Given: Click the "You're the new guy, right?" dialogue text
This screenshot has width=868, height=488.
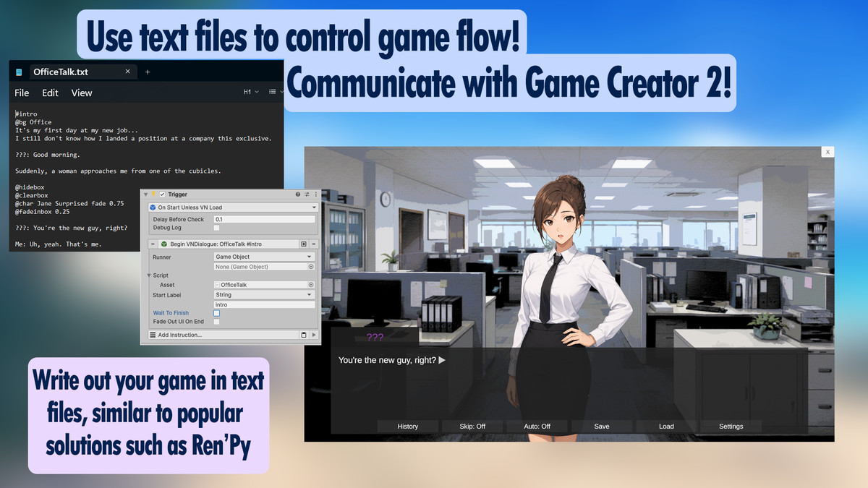Looking at the screenshot, I should click(387, 359).
